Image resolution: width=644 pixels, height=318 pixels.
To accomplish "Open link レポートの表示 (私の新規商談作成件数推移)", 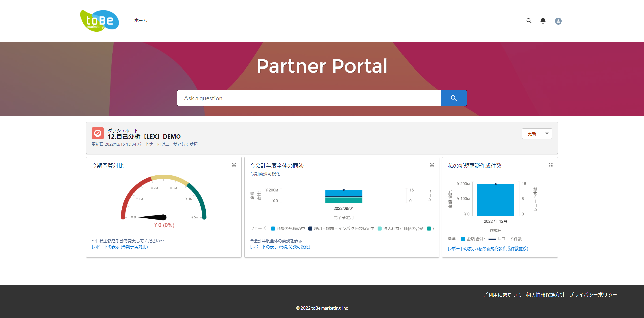I will tap(488, 249).
